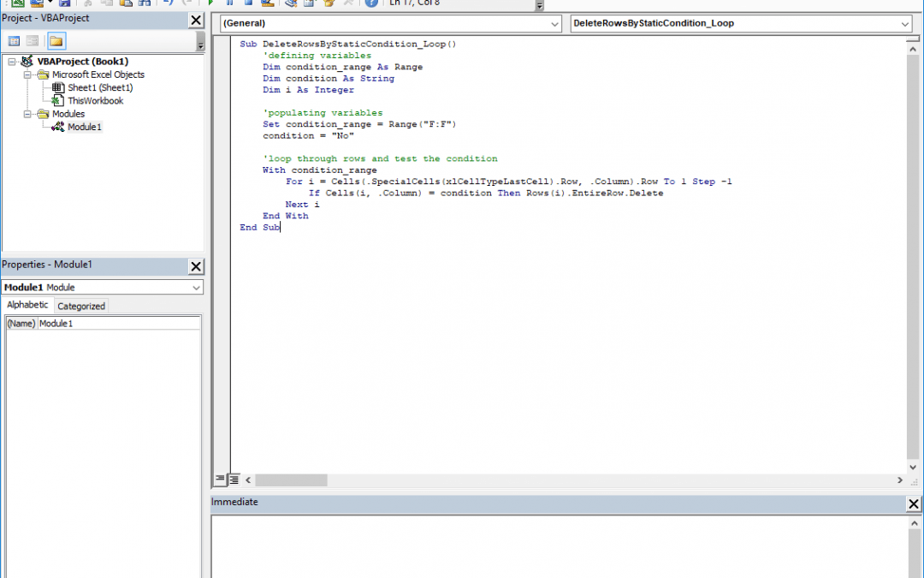This screenshot has height=578, width=924.
Task: Click Dim condition As String line
Action: [329, 79]
